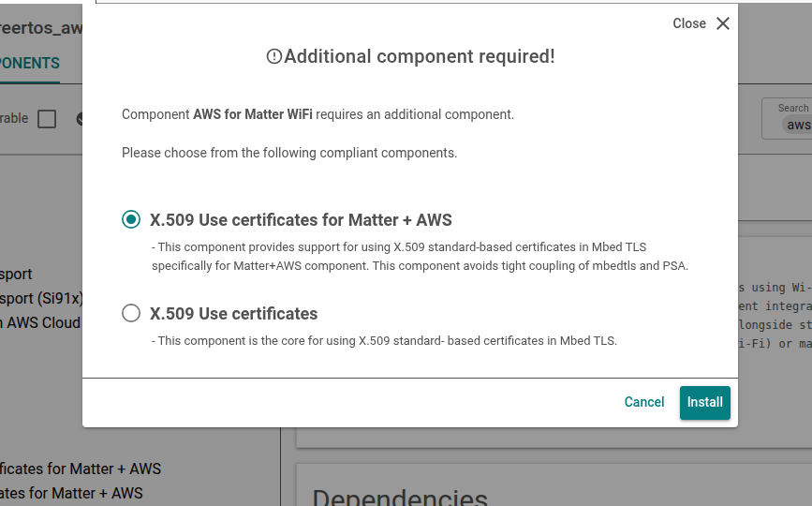Click the Install button
812x506 pixels.
705,402
